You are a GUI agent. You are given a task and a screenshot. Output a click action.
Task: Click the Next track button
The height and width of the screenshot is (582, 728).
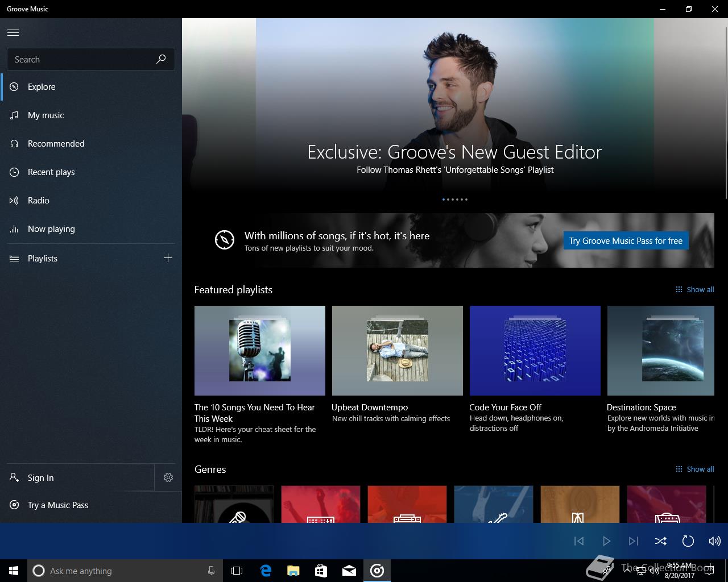click(x=634, y=541)
